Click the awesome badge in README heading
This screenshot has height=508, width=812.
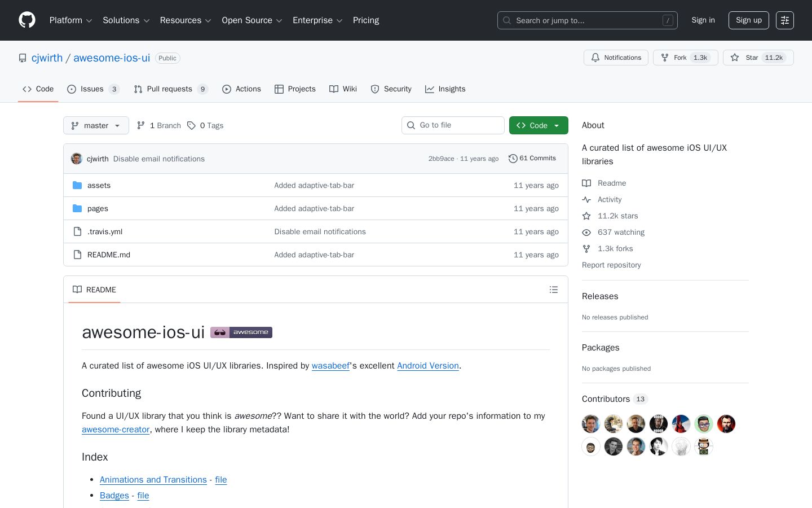pos(241,332)
